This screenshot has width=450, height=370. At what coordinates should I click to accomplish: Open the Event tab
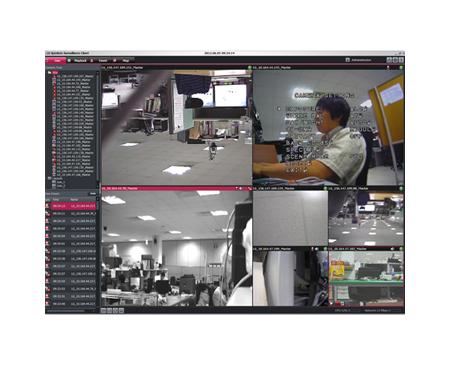click(100, 60)
